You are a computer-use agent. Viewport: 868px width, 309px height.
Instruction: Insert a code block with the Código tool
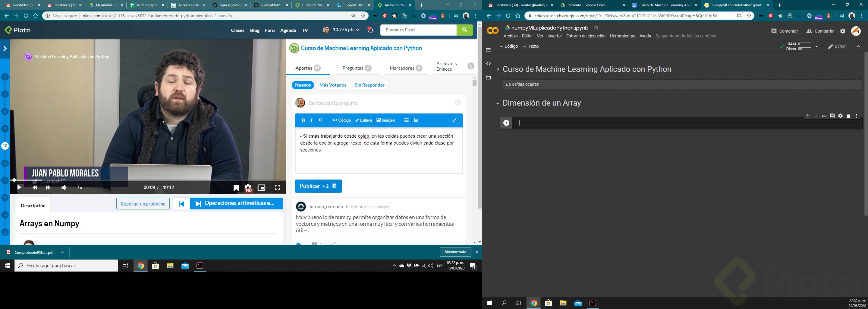coord(341,120)
